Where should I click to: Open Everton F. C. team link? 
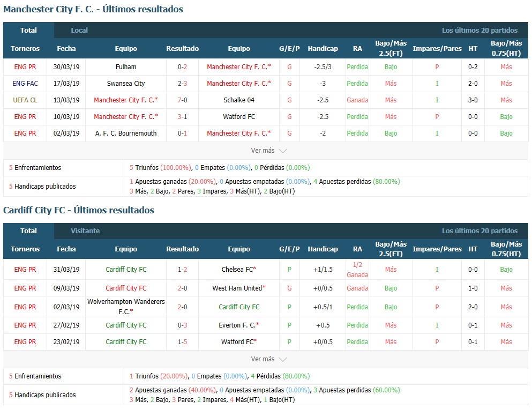coord(239,325)
